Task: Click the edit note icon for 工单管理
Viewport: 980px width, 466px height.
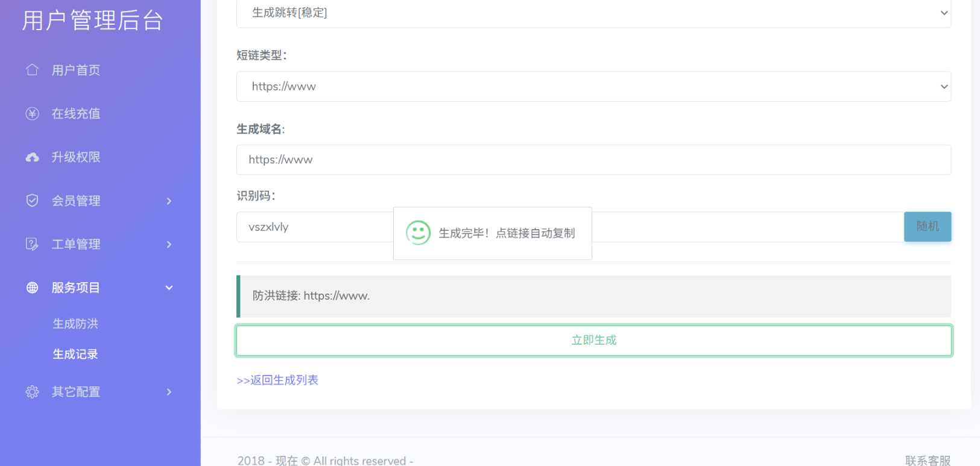Action: (33, 244)
